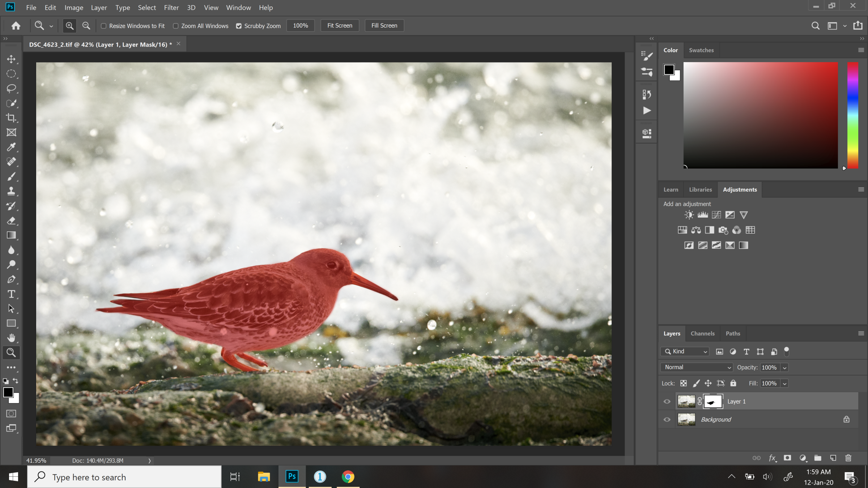Viewport: 868px width, 488px height.
Task: Select the Eyedropper tool
Action: 11,147
